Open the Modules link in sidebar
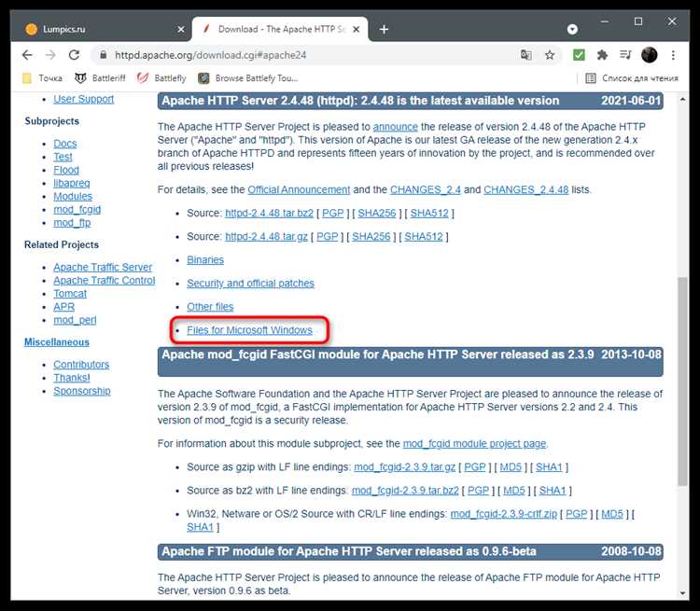This screenshot has width=700, height=611. [73, 197]
